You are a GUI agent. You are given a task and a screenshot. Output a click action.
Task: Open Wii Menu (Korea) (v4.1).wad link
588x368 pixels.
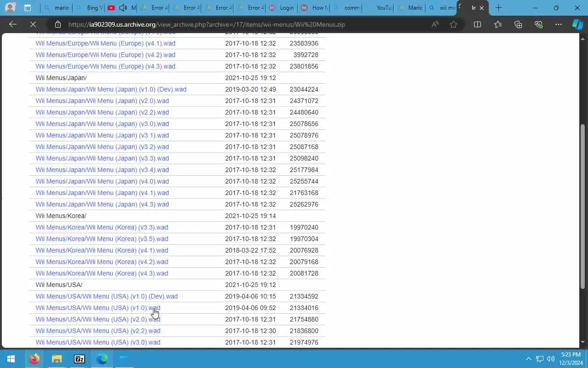click(102, 250)
